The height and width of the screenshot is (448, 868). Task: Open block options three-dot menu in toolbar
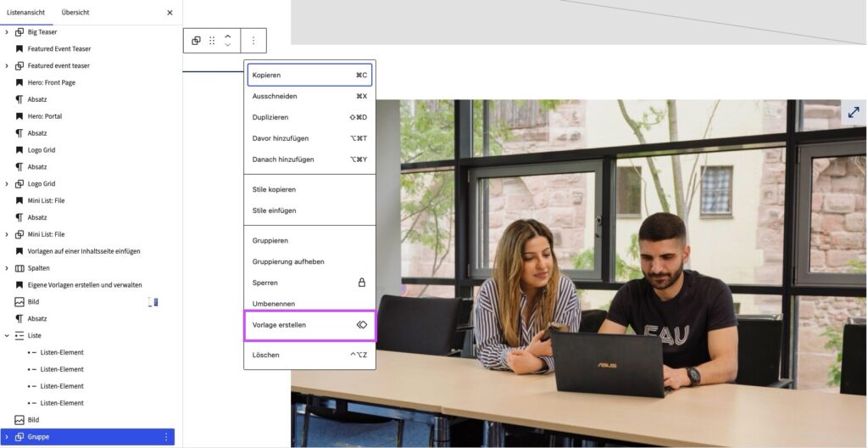(253, 41)
